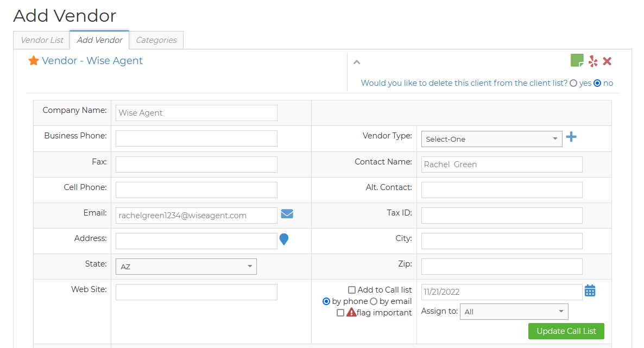Viewport: 644px width, 348px height.
Task: Focus the Company Name field
Action: pyautogui.click(x=197, y=113)
